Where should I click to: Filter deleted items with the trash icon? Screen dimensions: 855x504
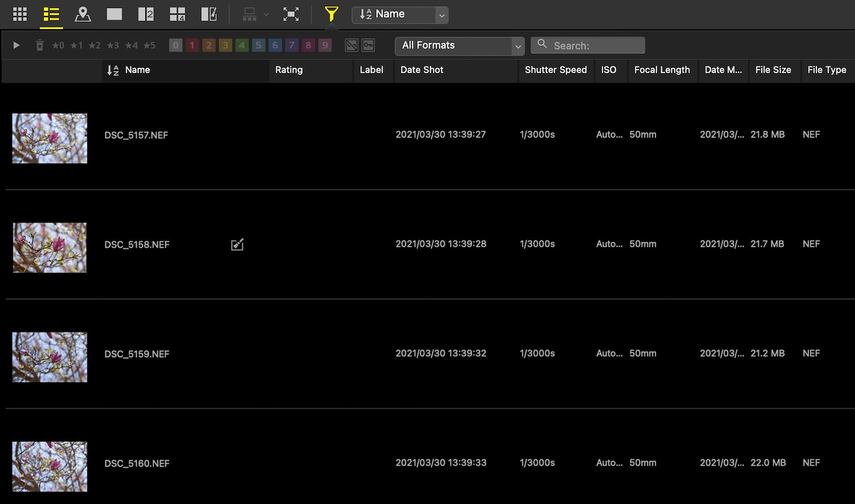point(39,45)
